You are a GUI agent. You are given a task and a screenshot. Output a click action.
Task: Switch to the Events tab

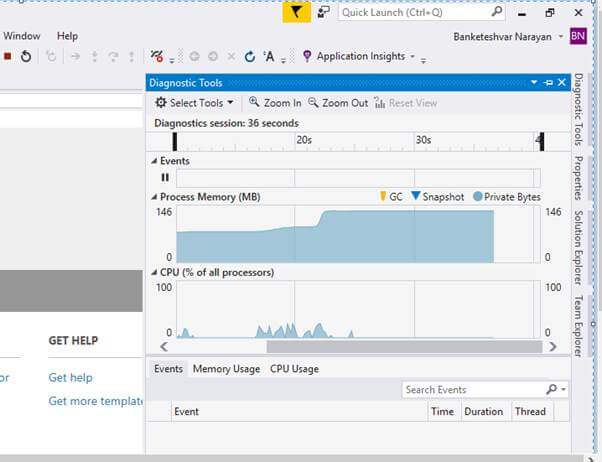pos(168,369)
